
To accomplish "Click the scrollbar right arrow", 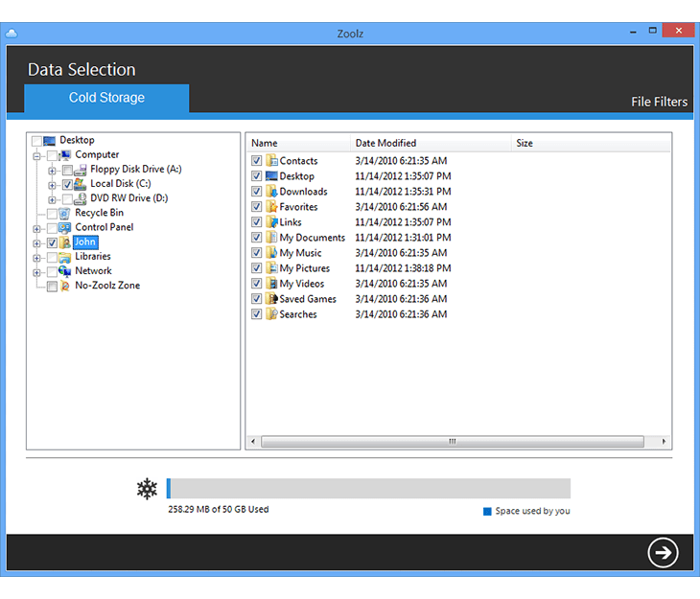I will tap(664, 442).
